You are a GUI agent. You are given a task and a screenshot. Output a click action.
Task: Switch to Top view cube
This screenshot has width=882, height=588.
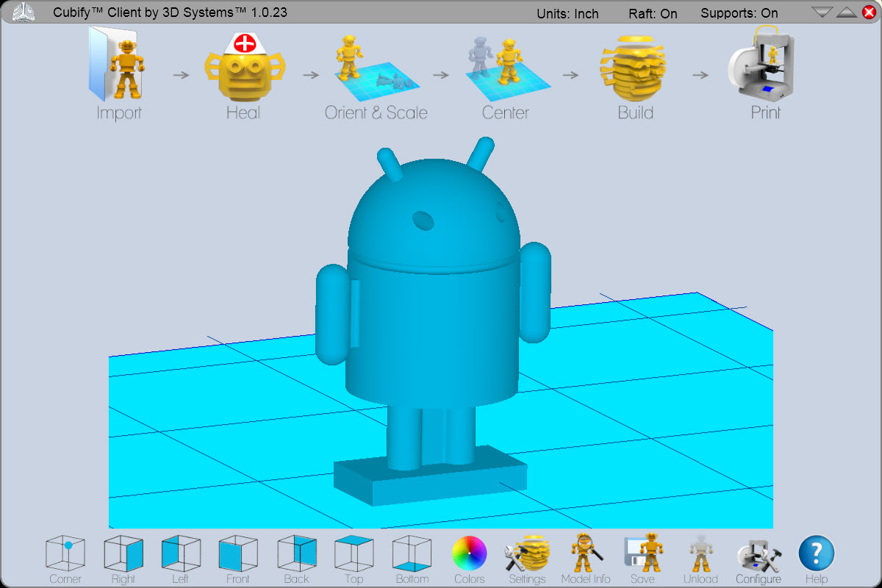[x=354, y=553]
